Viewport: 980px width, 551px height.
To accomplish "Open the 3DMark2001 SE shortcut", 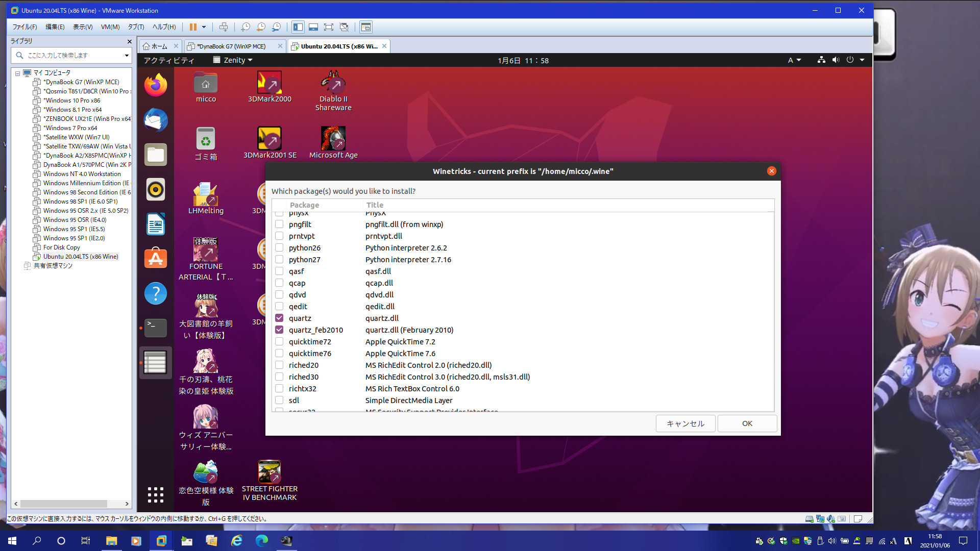I will click(269, 143).
